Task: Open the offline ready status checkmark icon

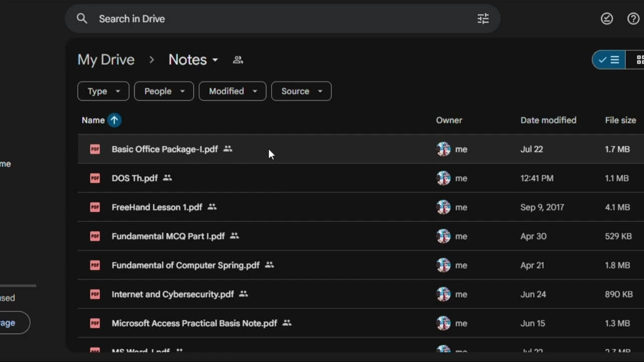Action: click(607, 19)
